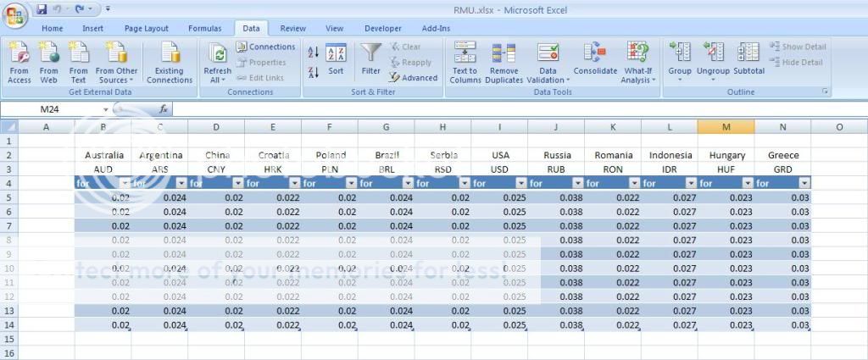Screen dimensions: 868x360
Task: Click the Advanced filter button
Action: [x=414, y=78]
